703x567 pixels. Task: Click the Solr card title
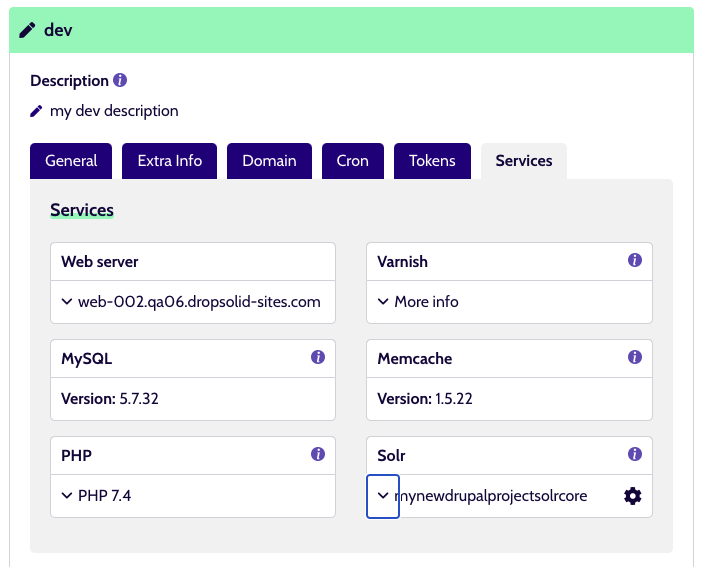391,455
